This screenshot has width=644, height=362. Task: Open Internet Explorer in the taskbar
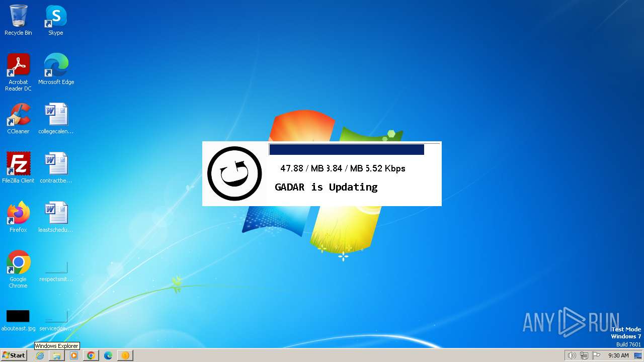click(40, 355)
